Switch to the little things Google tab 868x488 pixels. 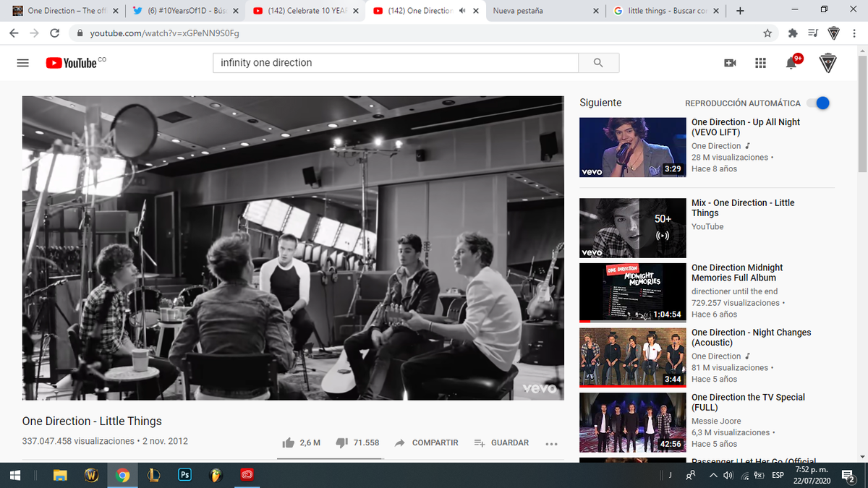click(x=666, y=11)
